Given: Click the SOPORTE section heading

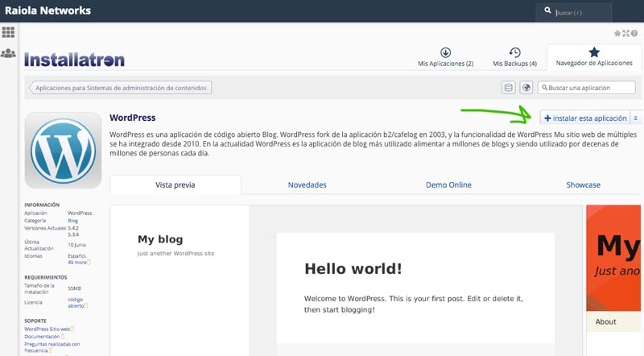Looking at the screenshot, I should click(x=35, y=321).
